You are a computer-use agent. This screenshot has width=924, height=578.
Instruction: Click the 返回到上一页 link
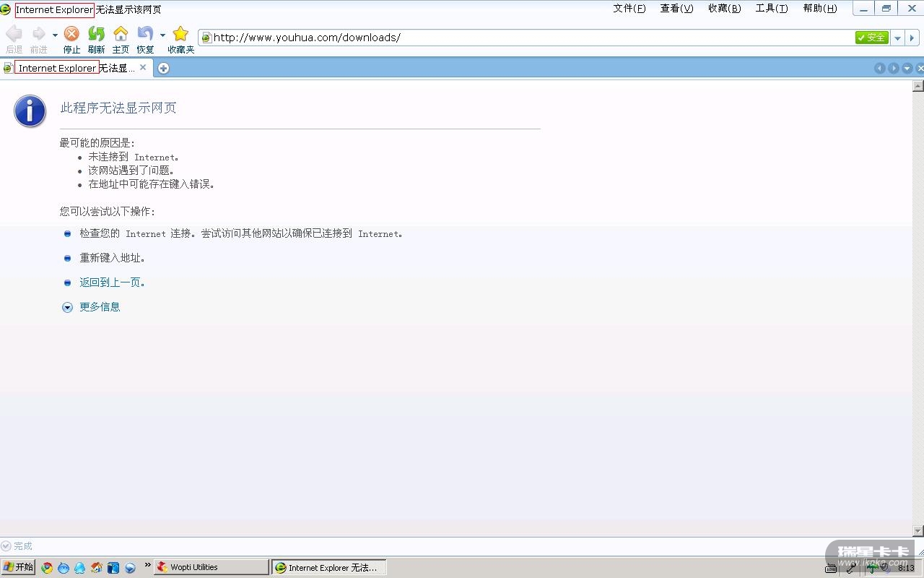tap(112, 282)
